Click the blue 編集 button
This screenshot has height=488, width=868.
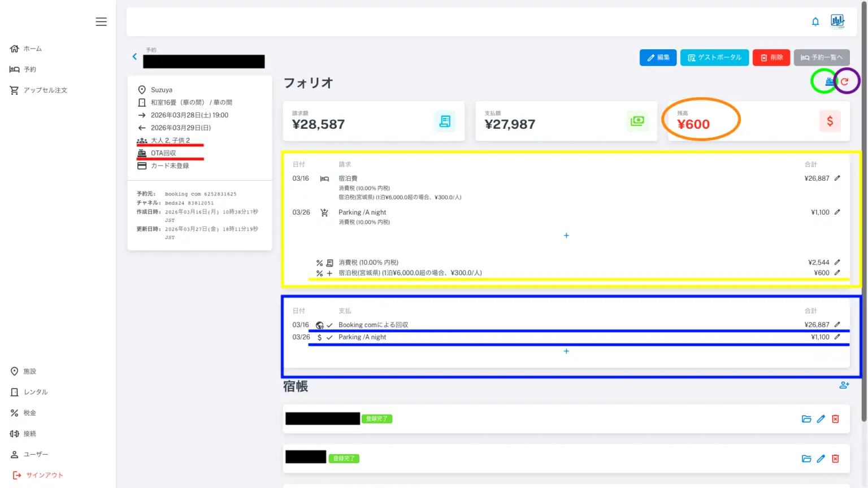[x=658, y=58]
